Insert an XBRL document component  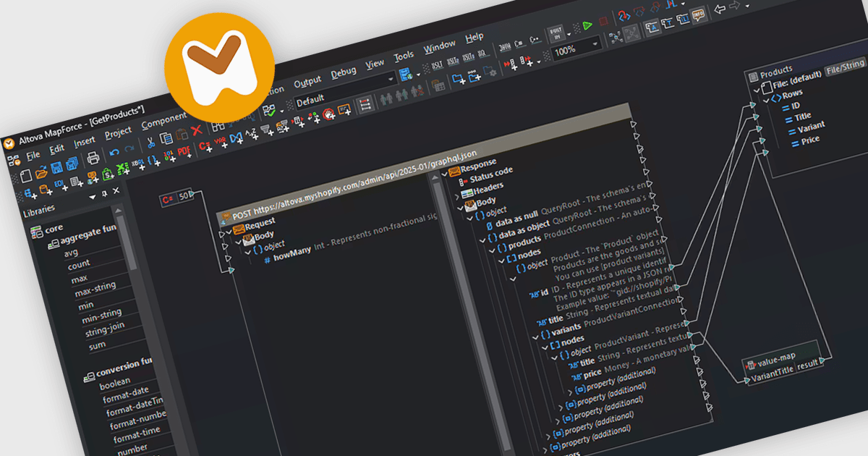tap(139, 165)
